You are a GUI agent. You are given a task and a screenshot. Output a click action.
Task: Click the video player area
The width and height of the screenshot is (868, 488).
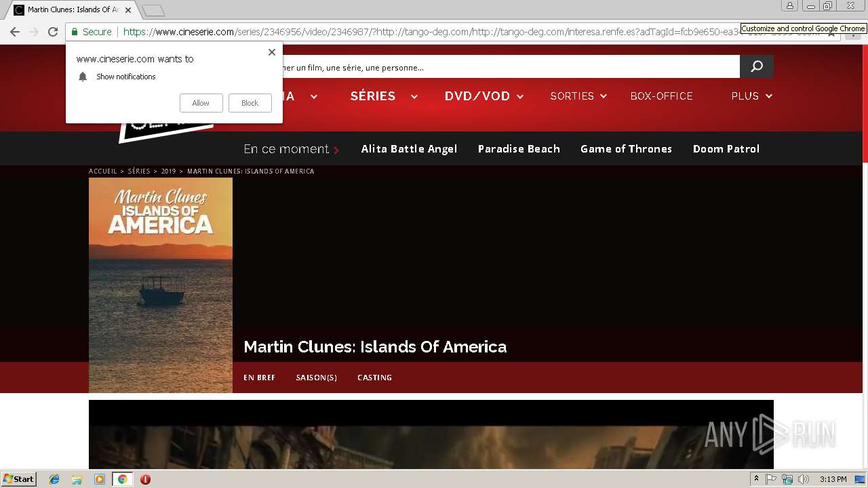click(x=431, y=434)
